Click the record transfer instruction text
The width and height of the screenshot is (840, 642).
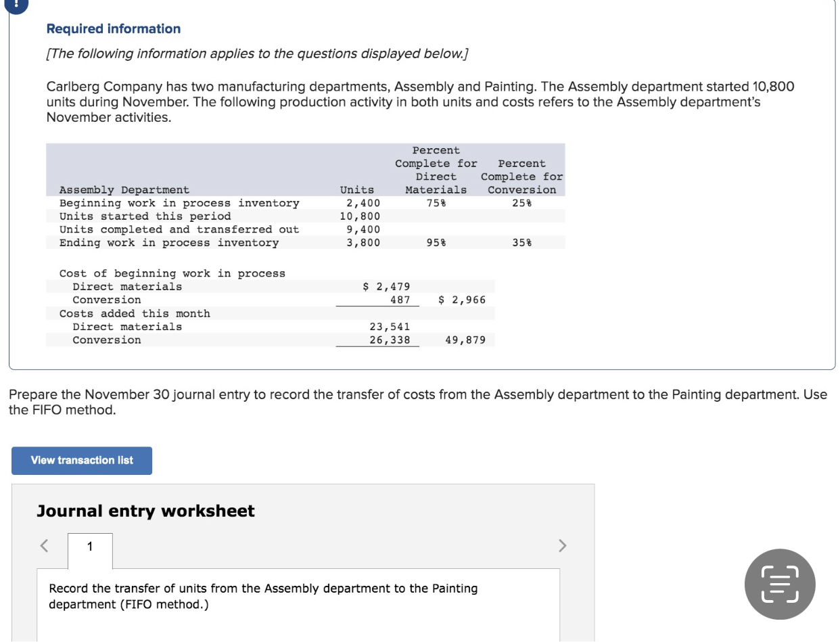tap(263, 596)
